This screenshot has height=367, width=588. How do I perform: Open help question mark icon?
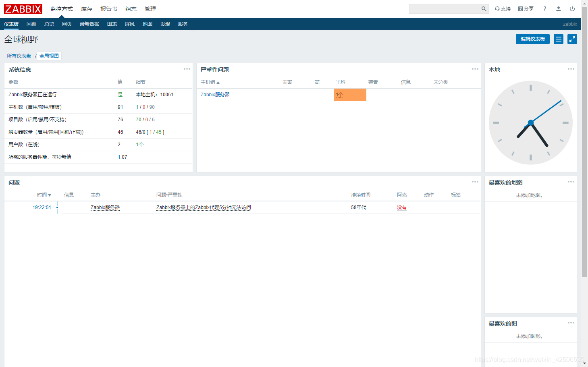(544, 9)
